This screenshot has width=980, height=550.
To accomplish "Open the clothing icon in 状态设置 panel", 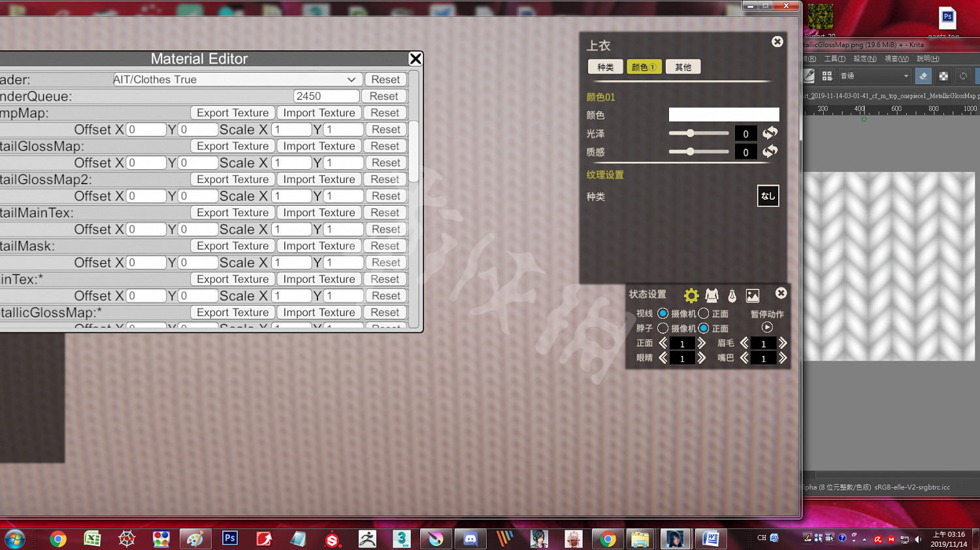I will (711, 296).
